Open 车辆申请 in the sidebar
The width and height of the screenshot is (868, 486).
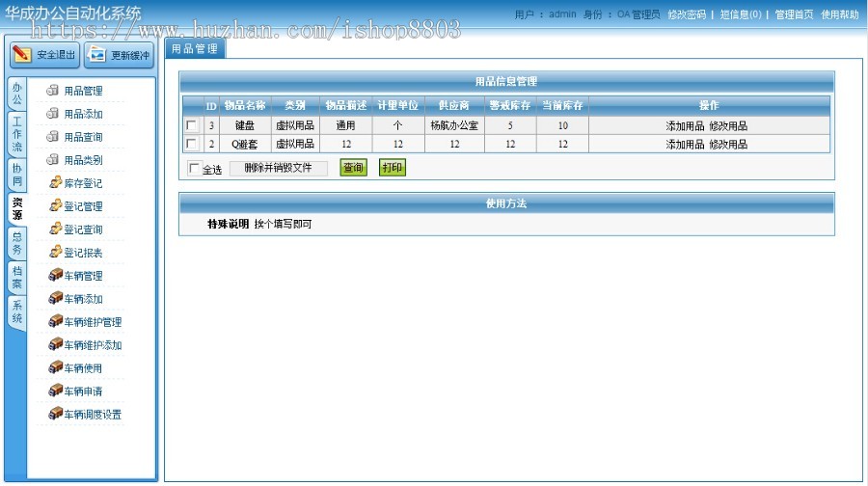pyautogui.click(x=84, y=391)
